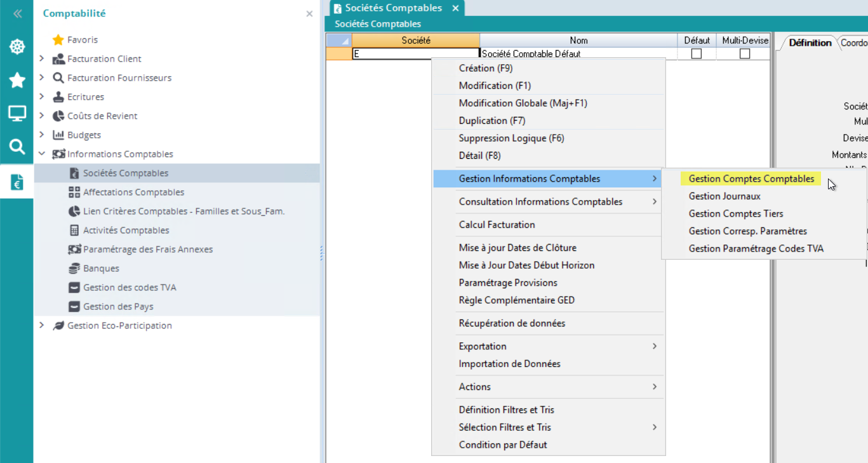The width and height of the screenshot is (868, 463).
Task: Click the ship wheel icon in left sidebar
Action: click(17, 46)
